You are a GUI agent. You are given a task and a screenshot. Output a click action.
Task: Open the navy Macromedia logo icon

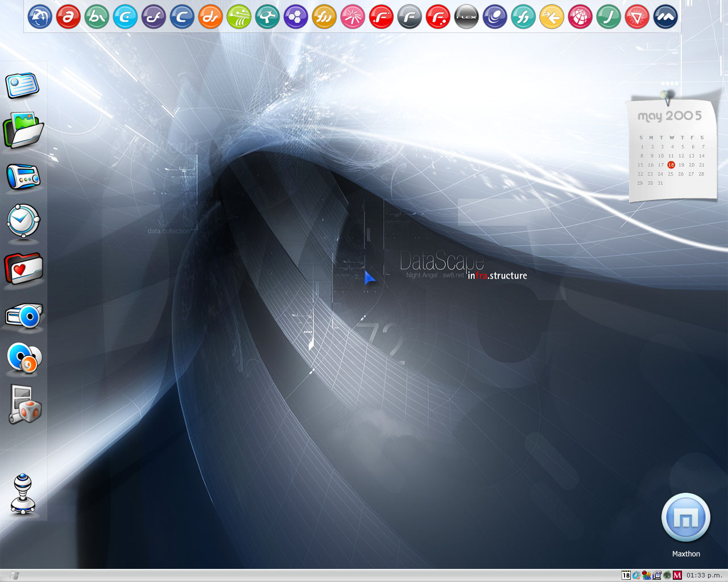click(665, 17)
